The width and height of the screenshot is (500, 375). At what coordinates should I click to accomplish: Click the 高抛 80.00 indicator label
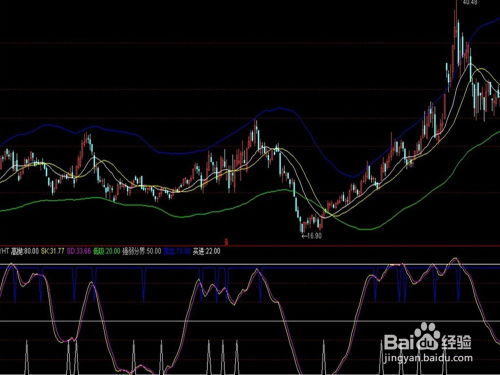[x=25, y=251]
